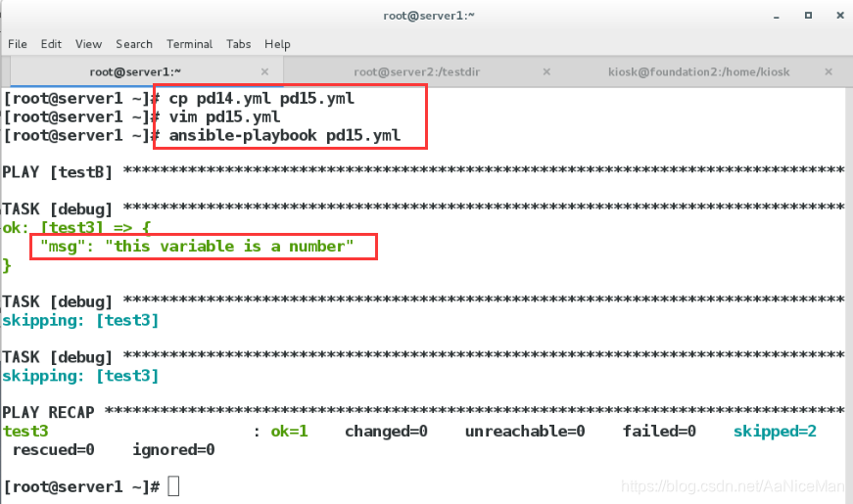Image resolution: width=853 pixels, height=504 pixels.
Task: Click the window title 'root@server1:~'
Action: pos(429,16)
